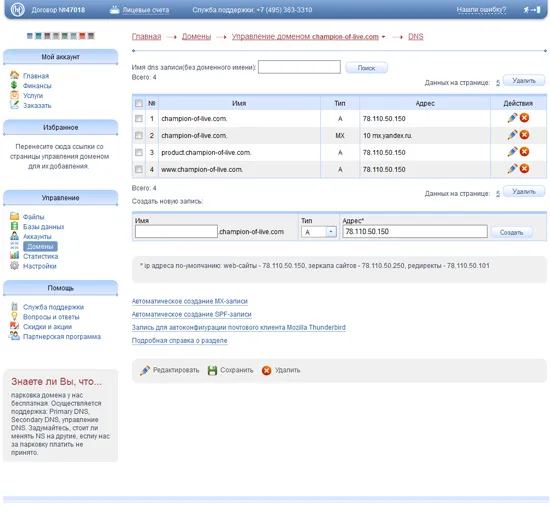Click the logout icon in the top bar

[x=532, y=10]
